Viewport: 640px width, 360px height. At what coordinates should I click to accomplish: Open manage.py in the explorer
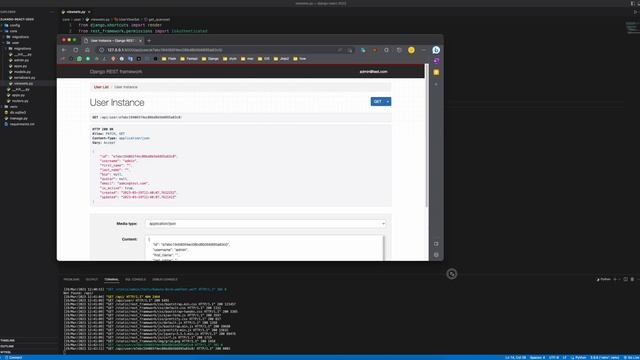18,118
